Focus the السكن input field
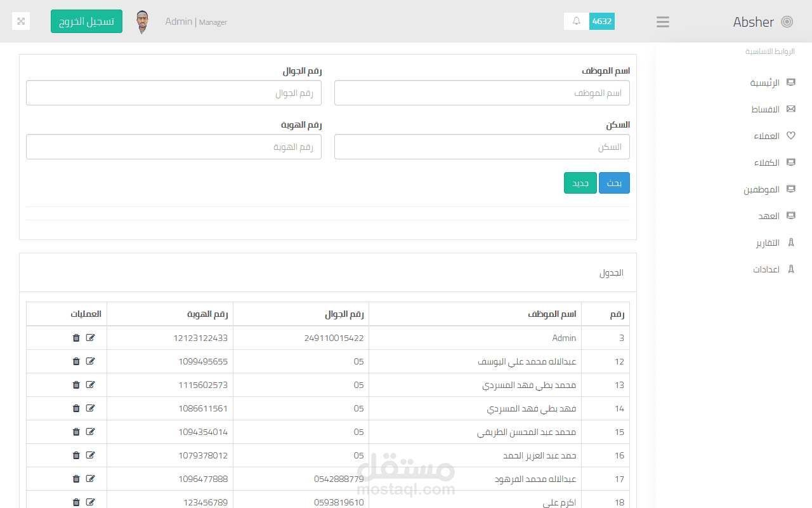812x508 pixels. click(482, 147)
